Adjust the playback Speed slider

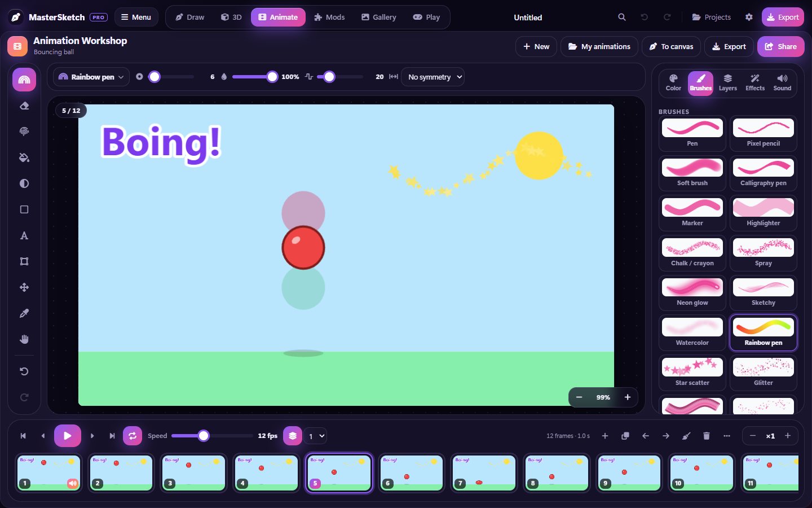click(212, 436)
